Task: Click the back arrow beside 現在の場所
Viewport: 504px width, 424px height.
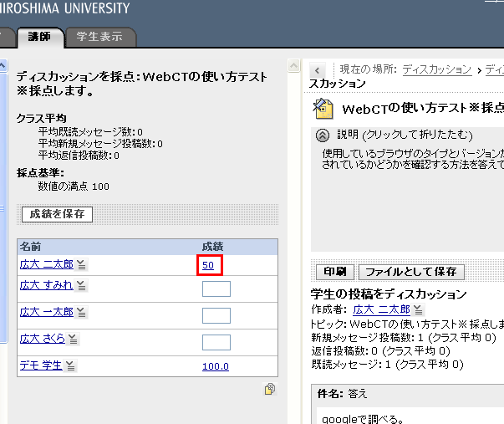Action: click(318, 70)
